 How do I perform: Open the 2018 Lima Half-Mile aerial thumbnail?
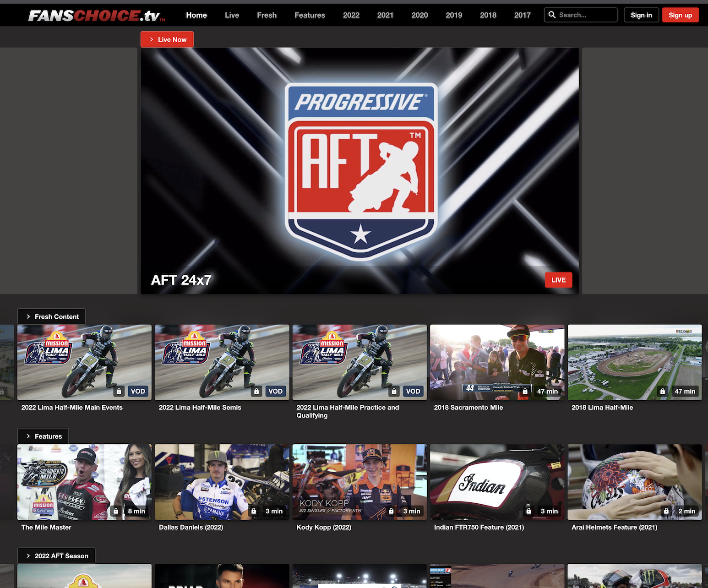pyautogui.click(x=635, y=362)
